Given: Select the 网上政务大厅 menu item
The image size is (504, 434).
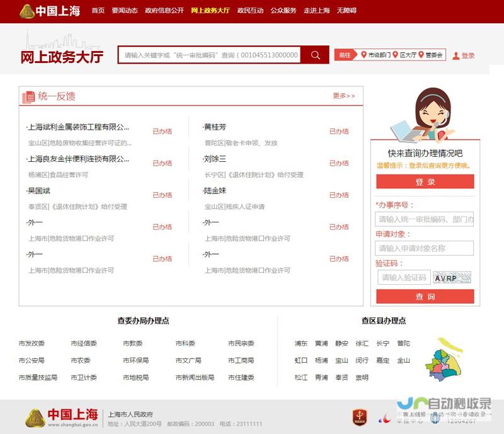Looking at the screenshot, I should click(210, 11).
